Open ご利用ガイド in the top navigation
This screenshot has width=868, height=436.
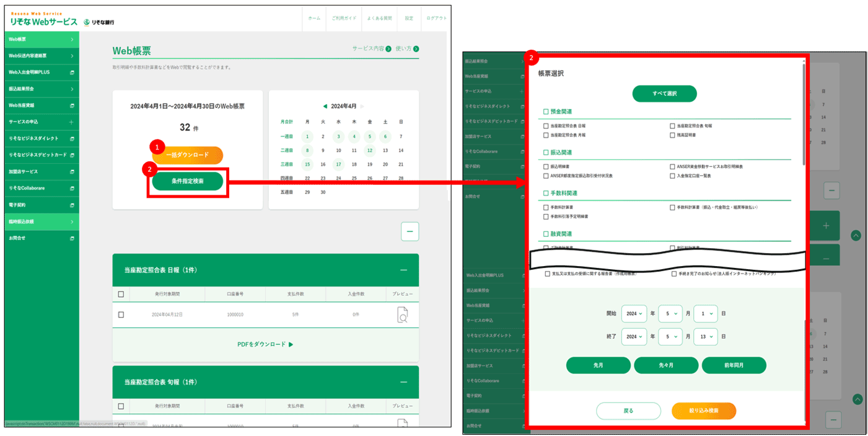[344, 19]
